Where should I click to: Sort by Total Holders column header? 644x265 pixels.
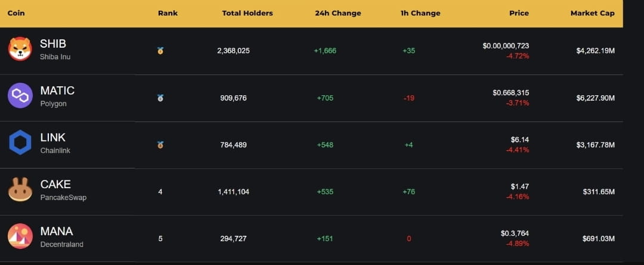tap(247, 13)
